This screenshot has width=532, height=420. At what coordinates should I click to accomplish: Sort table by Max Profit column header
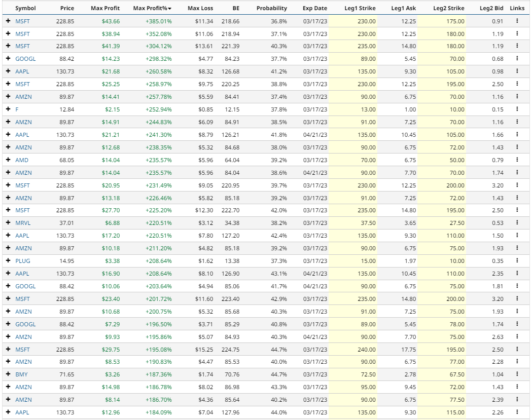(105, 8)
